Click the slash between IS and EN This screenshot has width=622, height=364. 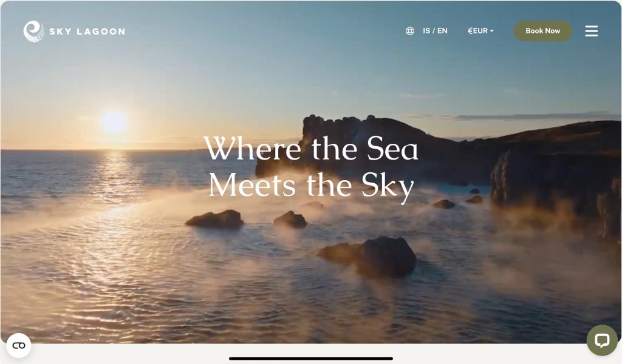434,31
